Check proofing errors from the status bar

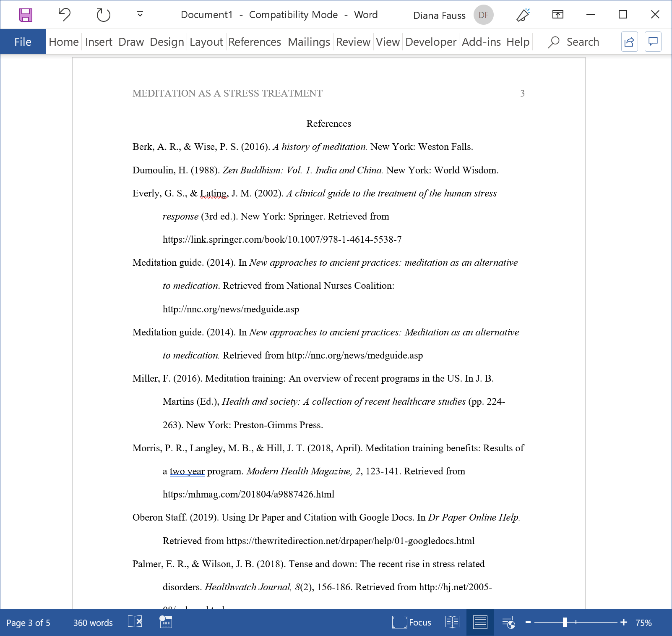click(x=135, y=623)
